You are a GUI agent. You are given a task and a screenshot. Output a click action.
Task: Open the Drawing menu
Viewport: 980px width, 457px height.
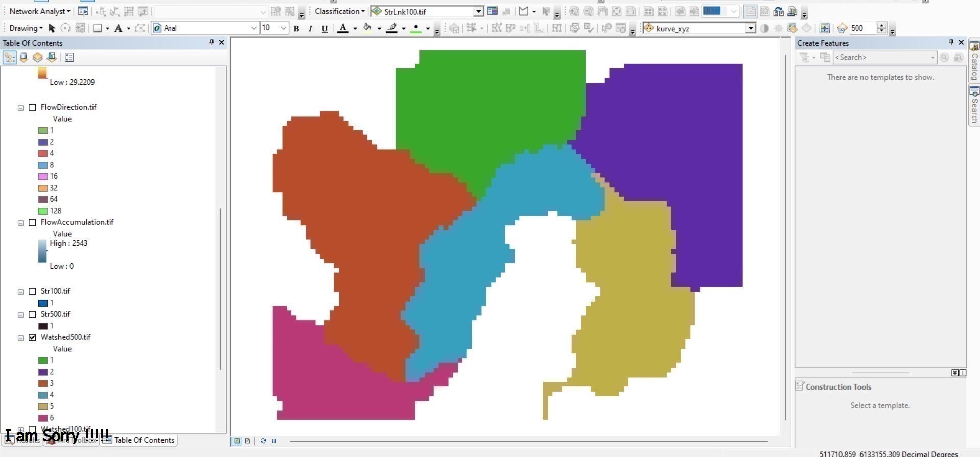point(26,28)
